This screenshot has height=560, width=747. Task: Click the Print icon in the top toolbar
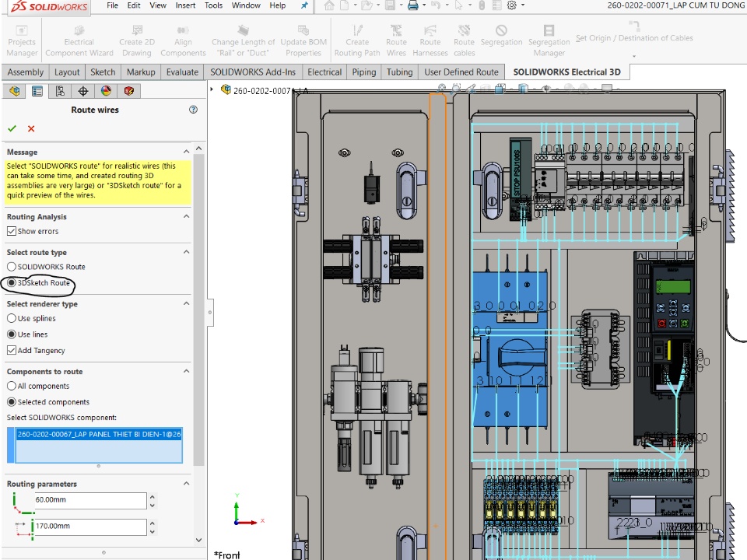pyautogui.click(x=413, y=5)
